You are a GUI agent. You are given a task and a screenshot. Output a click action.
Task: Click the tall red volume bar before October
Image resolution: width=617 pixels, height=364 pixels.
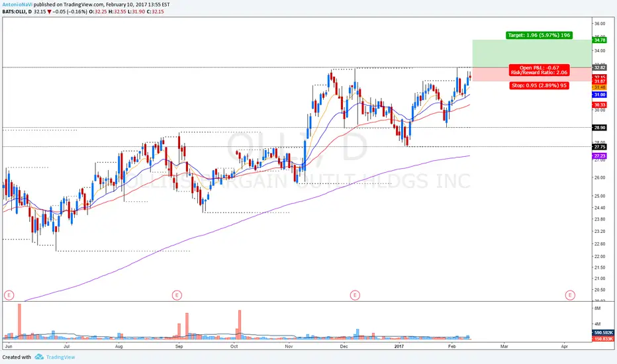pos(240,325)
